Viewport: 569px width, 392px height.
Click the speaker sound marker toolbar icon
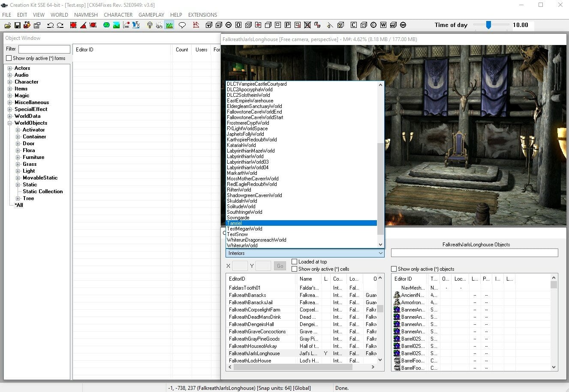coord(330,25)
